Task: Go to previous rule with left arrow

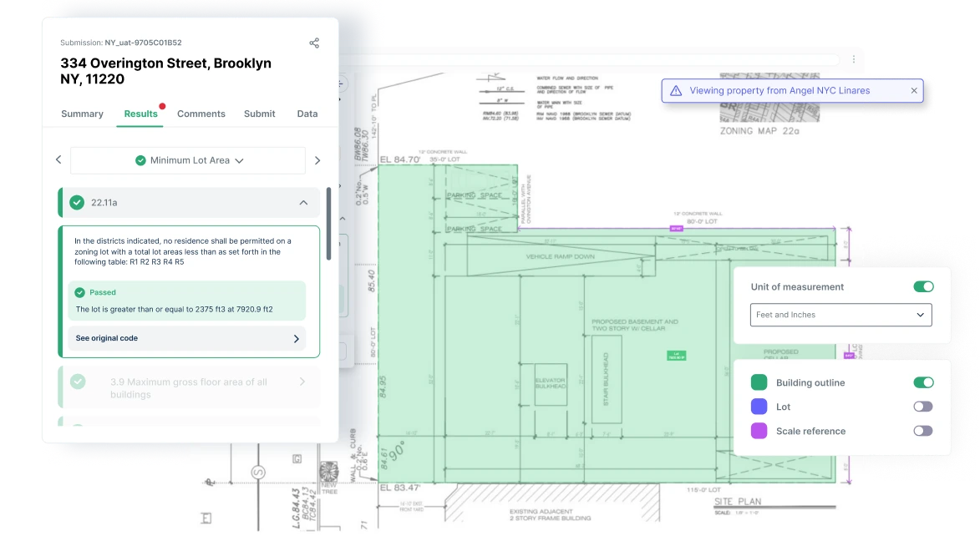Action: pos(58,160)
